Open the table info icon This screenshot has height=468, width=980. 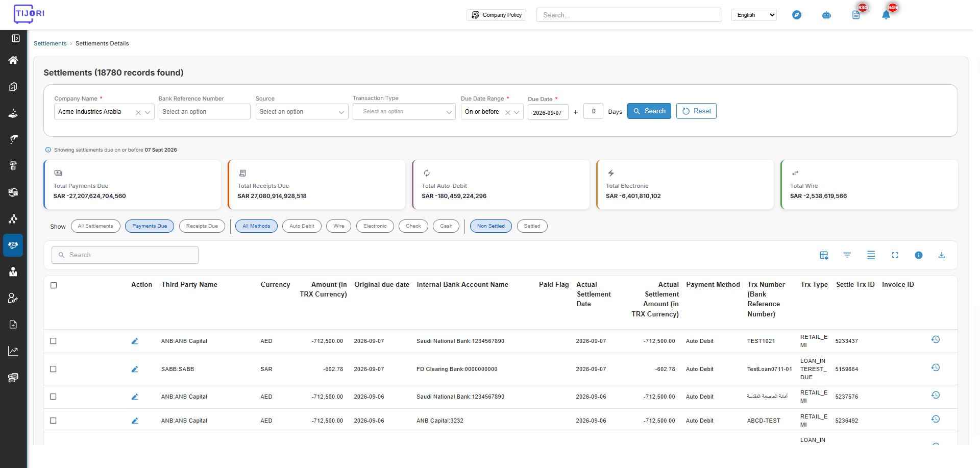point(919,255)
